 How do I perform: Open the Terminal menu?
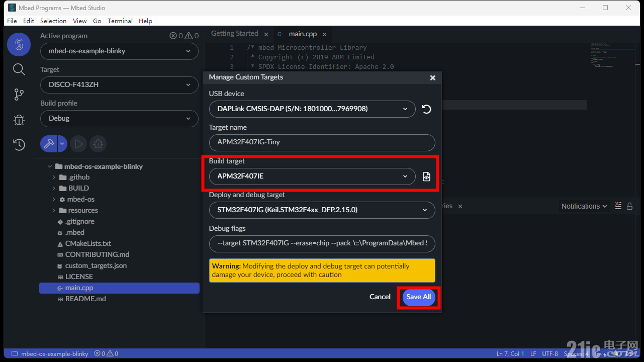(120, 21)
